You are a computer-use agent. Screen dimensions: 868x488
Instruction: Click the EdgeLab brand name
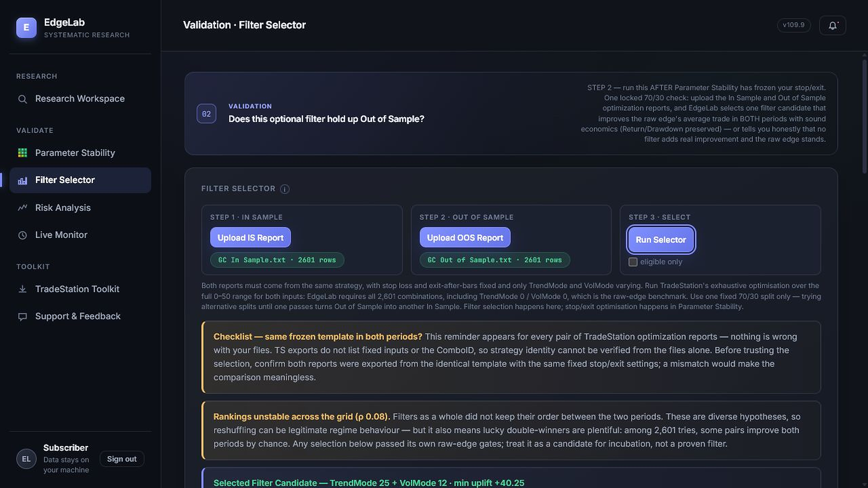pyautogui.click(x=64, y=22)
